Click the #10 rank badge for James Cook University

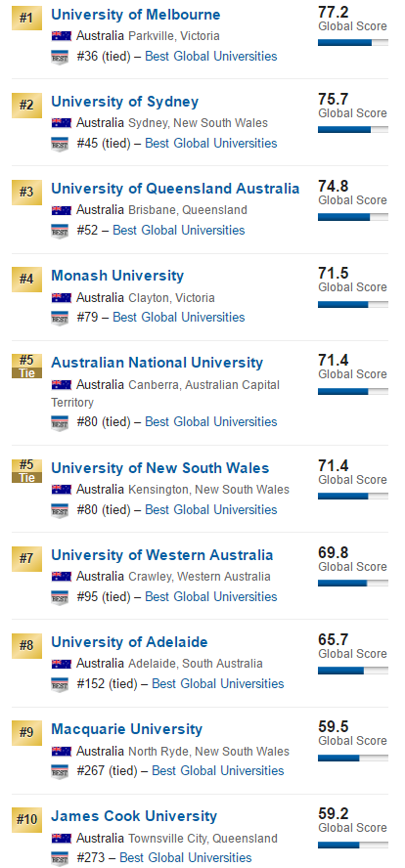[x=26, y=819]
